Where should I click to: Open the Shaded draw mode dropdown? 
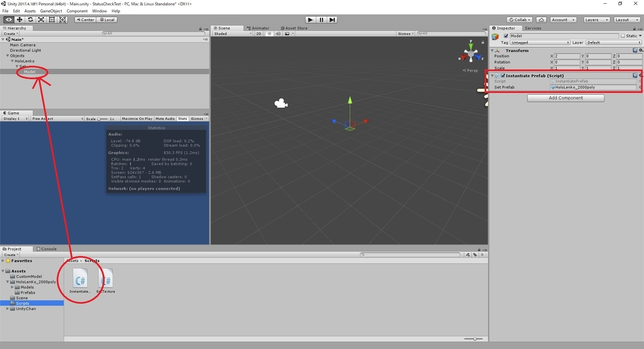pos(232,34)
